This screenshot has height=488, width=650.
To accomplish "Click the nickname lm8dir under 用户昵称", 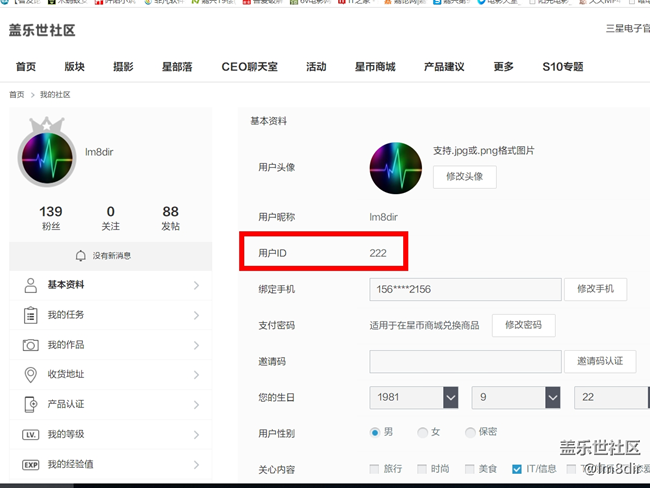I will [x=383, y=217].
